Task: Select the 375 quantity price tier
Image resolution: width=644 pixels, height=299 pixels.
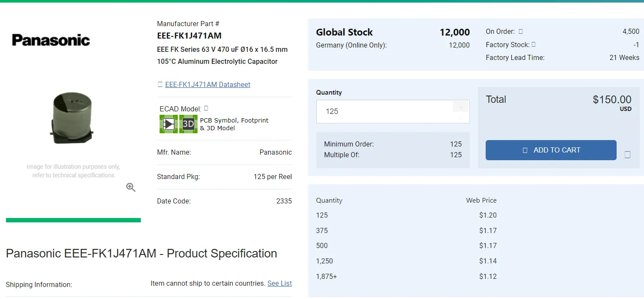Action: click(x=406, y=230)
